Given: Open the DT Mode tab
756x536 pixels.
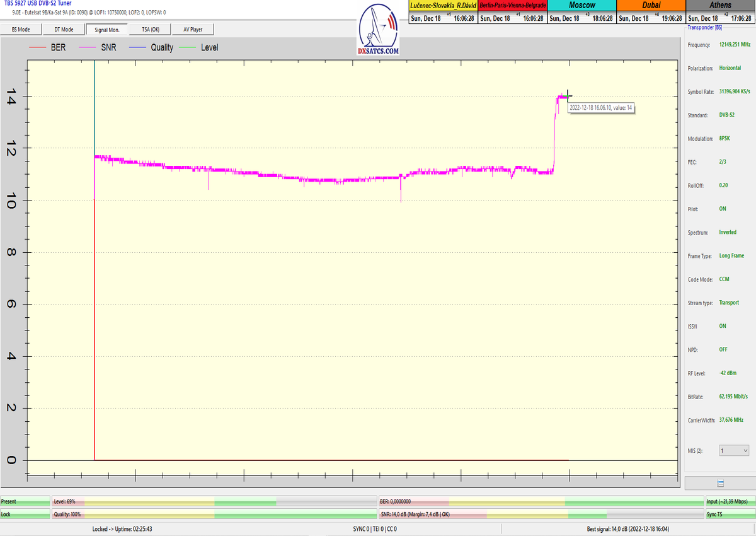Looking at the screenshot, I should click(64, 29).
